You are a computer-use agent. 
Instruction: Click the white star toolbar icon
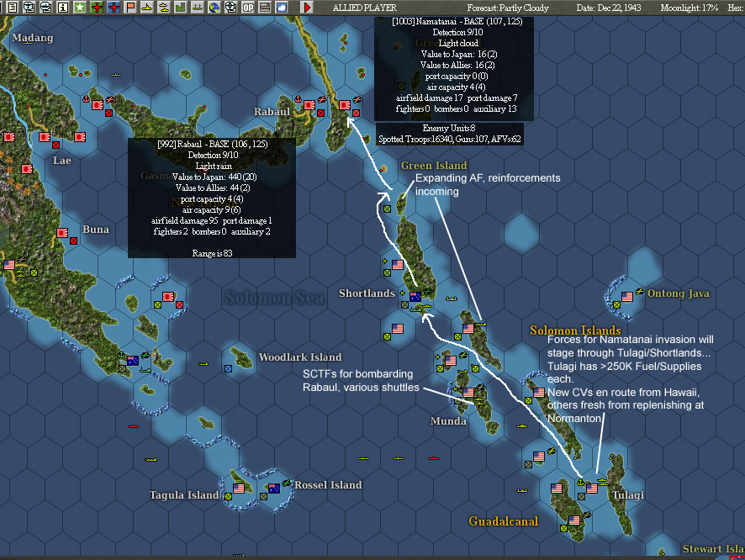[80, 7]
